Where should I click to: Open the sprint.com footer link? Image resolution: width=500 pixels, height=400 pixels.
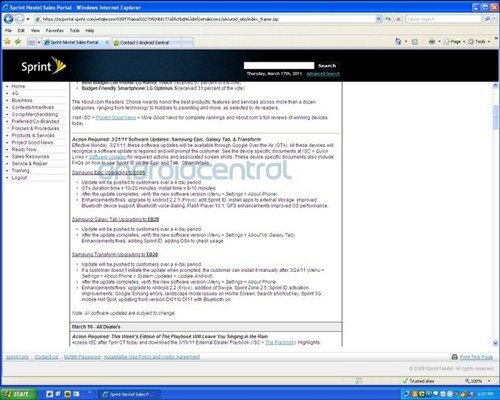click(17, 357)
